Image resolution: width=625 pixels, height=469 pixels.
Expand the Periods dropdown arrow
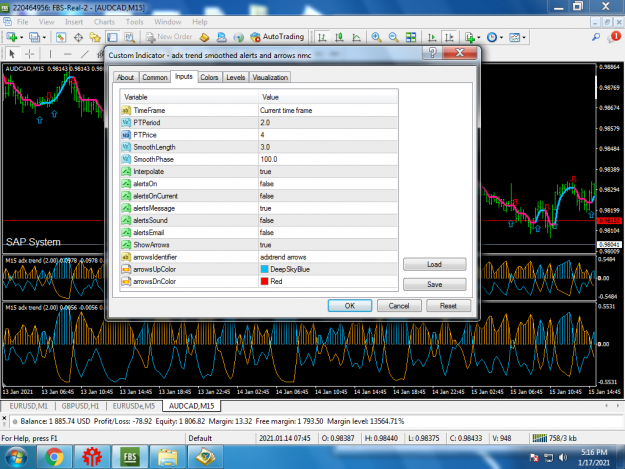(x=501, y=38)
